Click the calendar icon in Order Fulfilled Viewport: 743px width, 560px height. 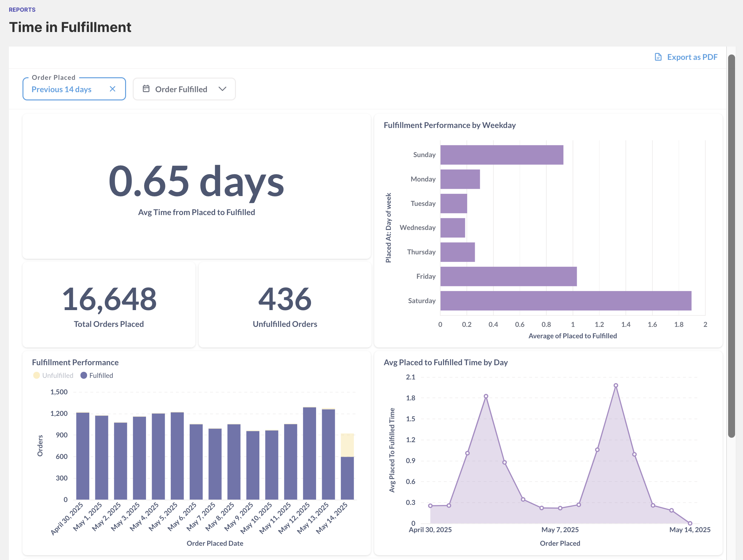point(146,89)
